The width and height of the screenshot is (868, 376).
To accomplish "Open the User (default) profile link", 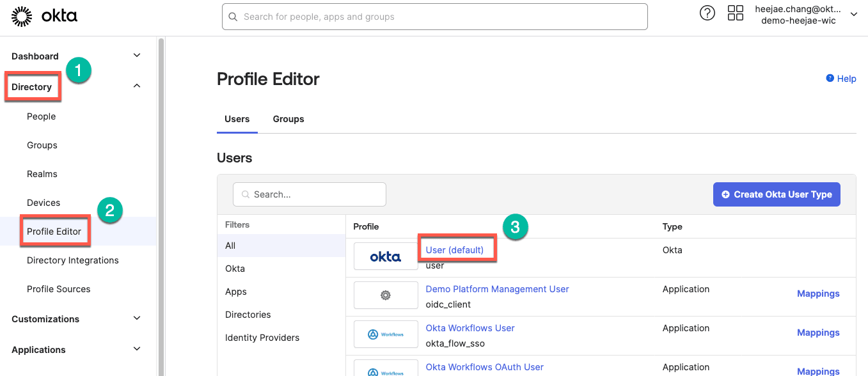I will pos(455,250).
